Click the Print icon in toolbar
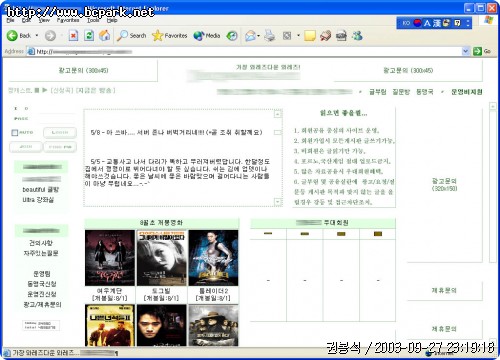The width and height of the screenshot is (500, 360). [x=270, y=35]
